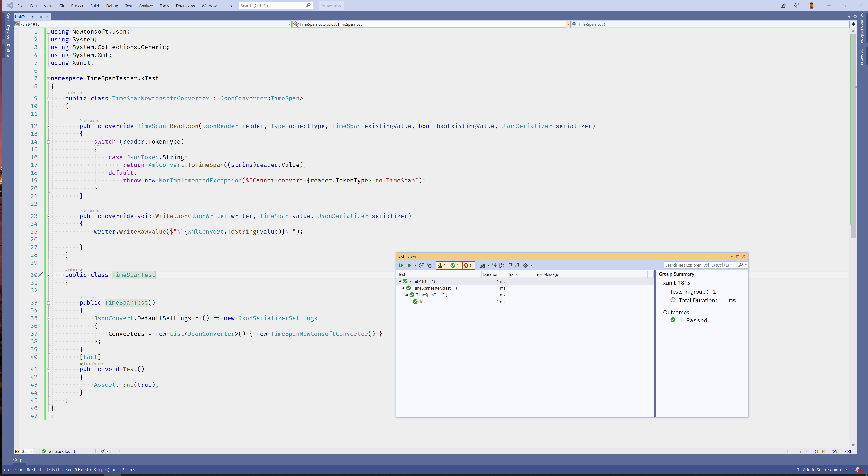868x476 pixels.
Task: Enable run tests after build
Action: (494, 265)
